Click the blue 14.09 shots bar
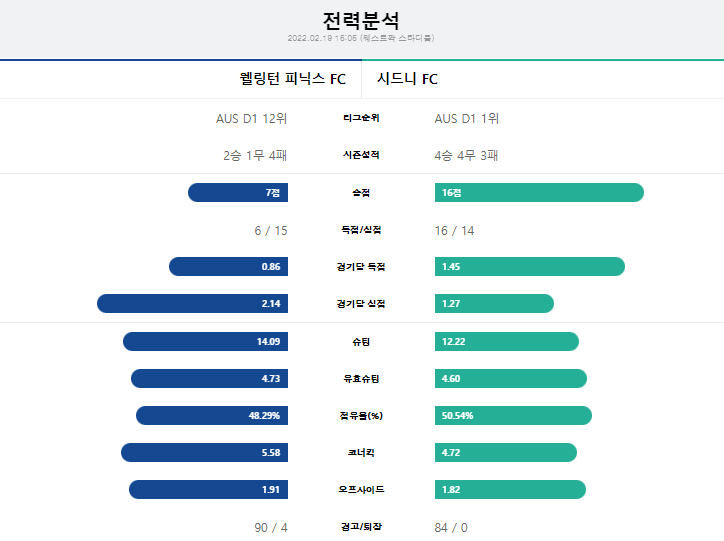724x541 pixels. [205, 342]
